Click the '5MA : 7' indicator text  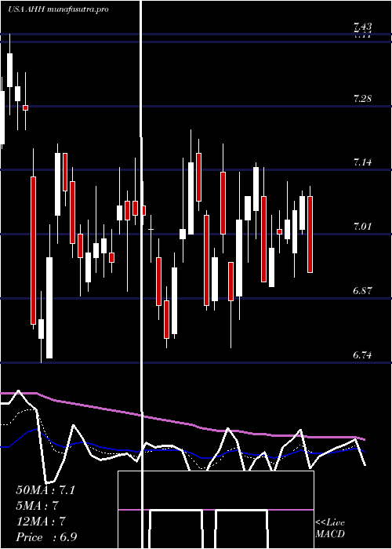(37, 506)
